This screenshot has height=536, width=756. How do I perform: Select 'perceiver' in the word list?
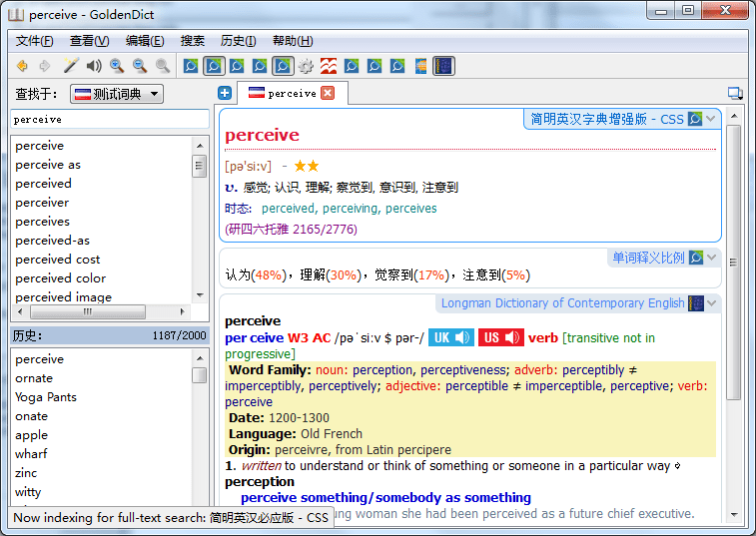click(x=42, y=203)
